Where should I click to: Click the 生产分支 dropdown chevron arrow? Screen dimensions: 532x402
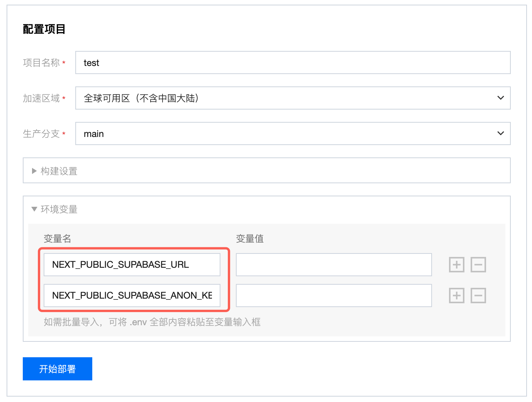(500, 133)
